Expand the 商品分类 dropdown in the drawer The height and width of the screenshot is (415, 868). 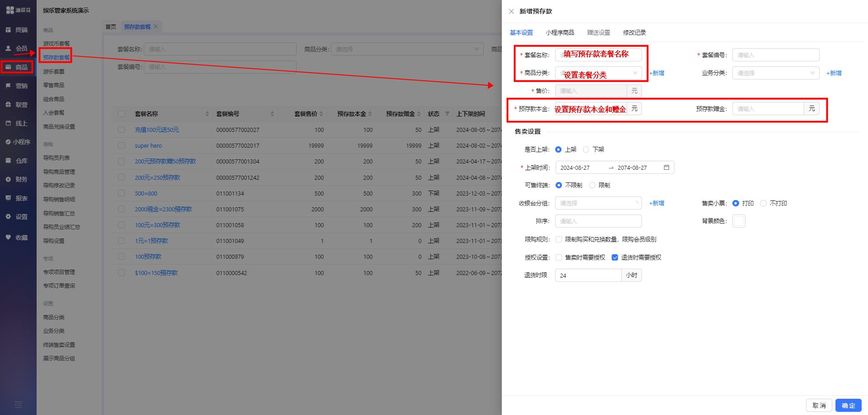[x=598, y=73]
